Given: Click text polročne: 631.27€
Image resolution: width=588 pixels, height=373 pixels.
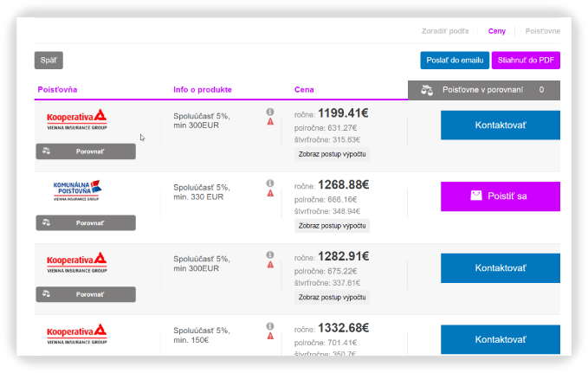Looking at the screenshot, I should [326, 128].
